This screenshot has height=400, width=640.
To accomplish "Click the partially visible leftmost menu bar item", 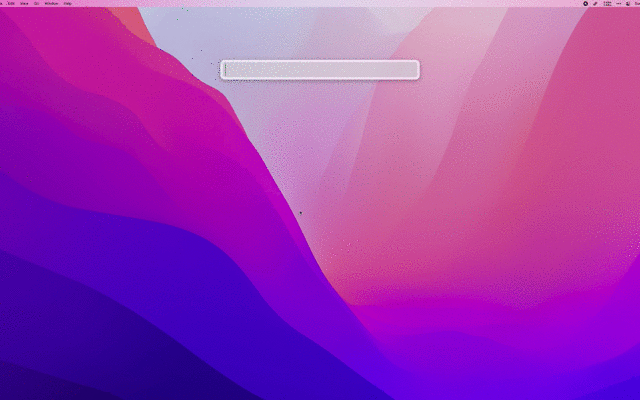I will point(2,3).
